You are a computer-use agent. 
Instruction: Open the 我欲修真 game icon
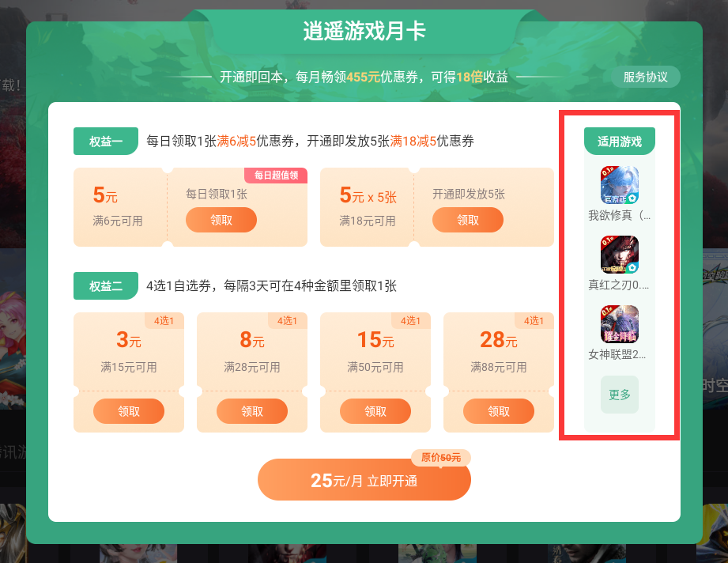coord(620,185)
